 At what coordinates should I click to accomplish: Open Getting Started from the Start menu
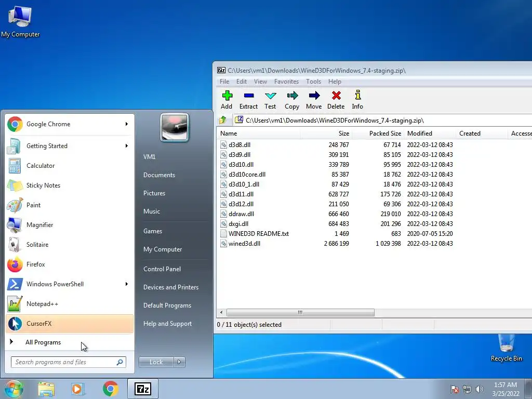point(69,146)
